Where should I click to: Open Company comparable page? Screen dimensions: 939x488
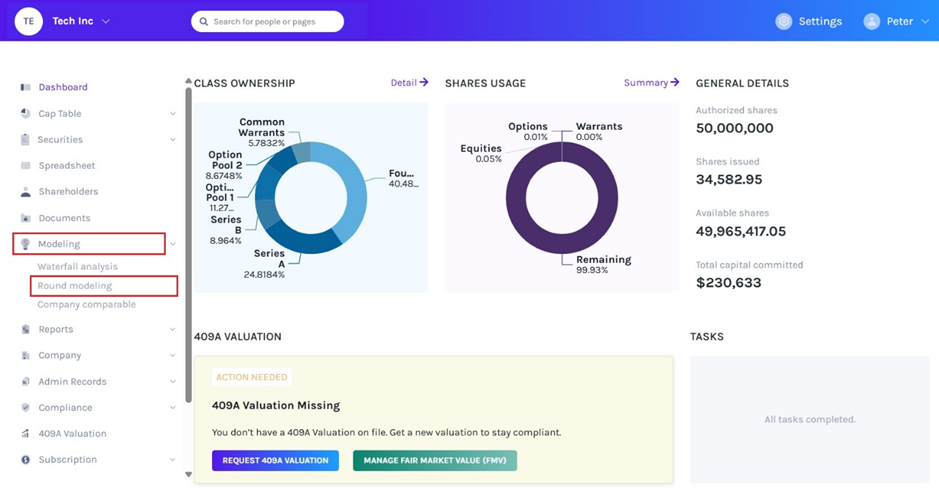[86, 305]
